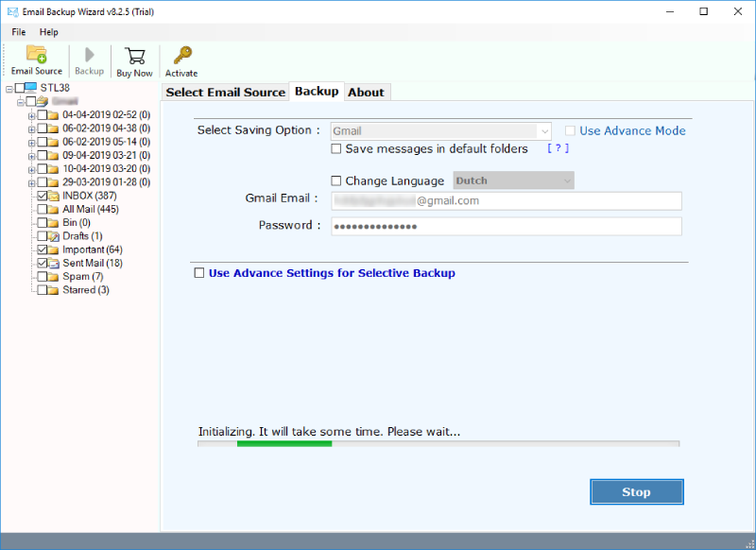
Task: Click the 04-04-2019 02-52 folder icon
Action: [54, 114]
